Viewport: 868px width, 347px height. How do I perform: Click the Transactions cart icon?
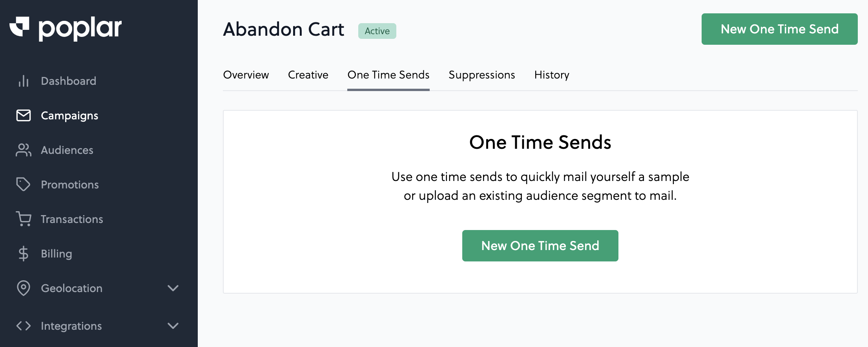click(24, 219)
